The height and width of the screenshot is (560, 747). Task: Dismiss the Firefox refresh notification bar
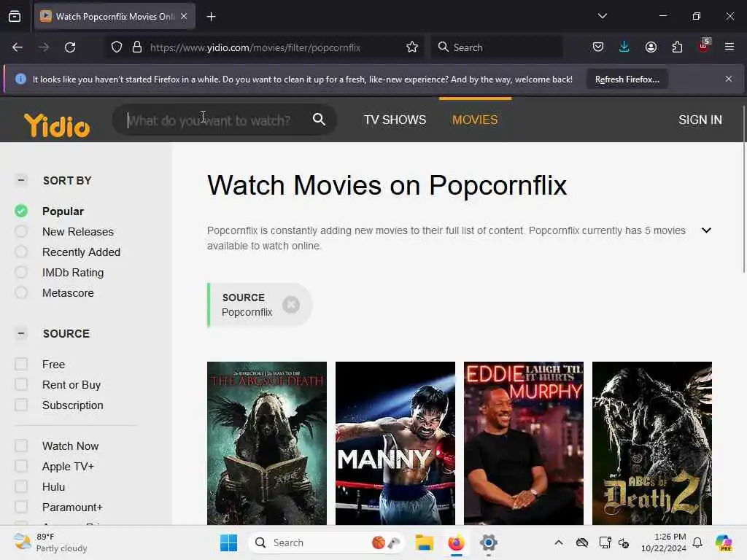tap(729, 79)
